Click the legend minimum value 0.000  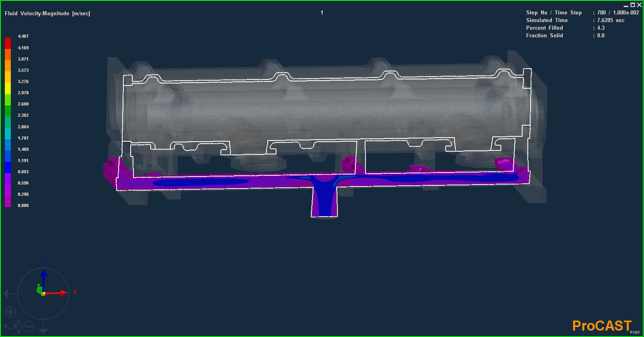pos(23,205)
